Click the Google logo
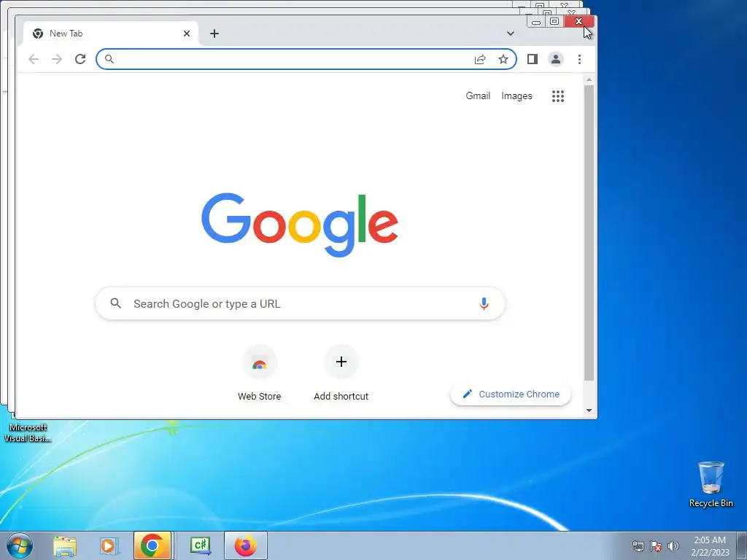The width and height of the screenshot is (747, 560). click(300, 225)
